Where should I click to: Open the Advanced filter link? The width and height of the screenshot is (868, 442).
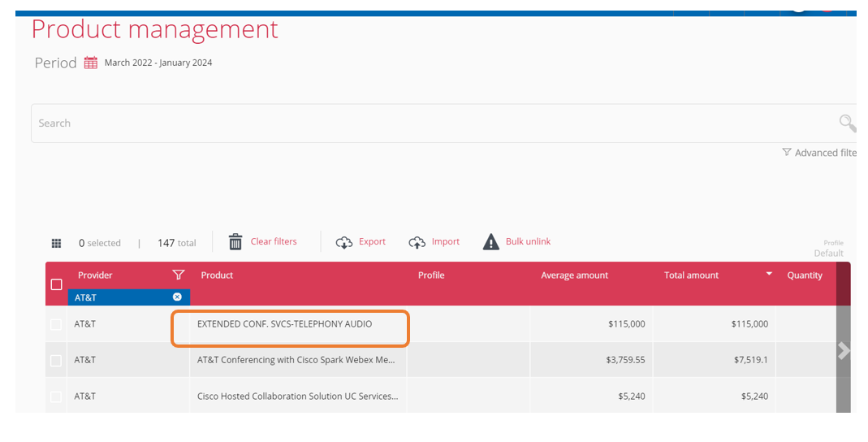tap(826, 153)
